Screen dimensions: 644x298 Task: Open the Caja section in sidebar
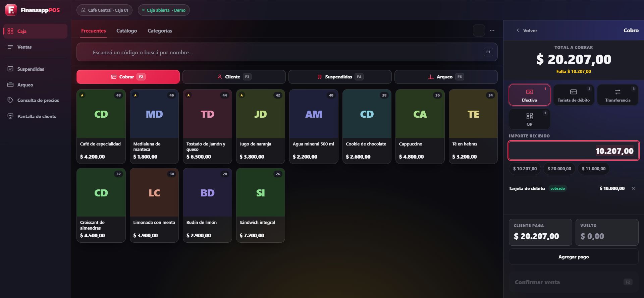point(35,31)
